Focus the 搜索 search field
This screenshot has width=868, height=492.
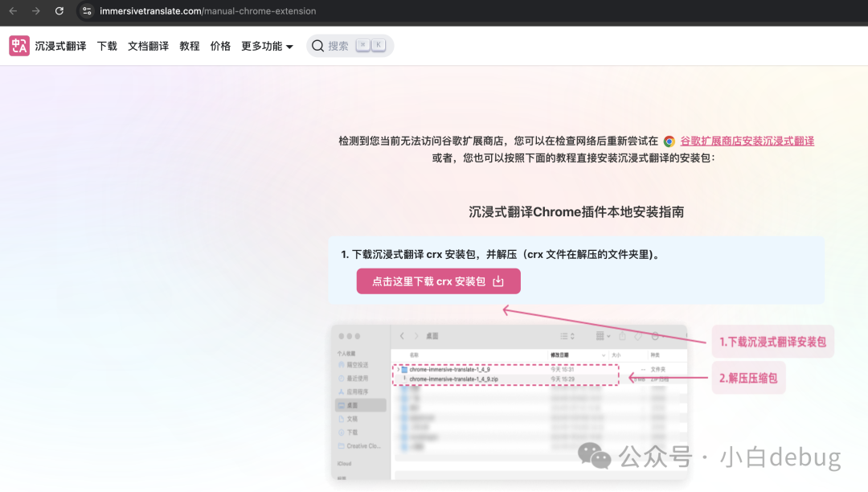350,46
